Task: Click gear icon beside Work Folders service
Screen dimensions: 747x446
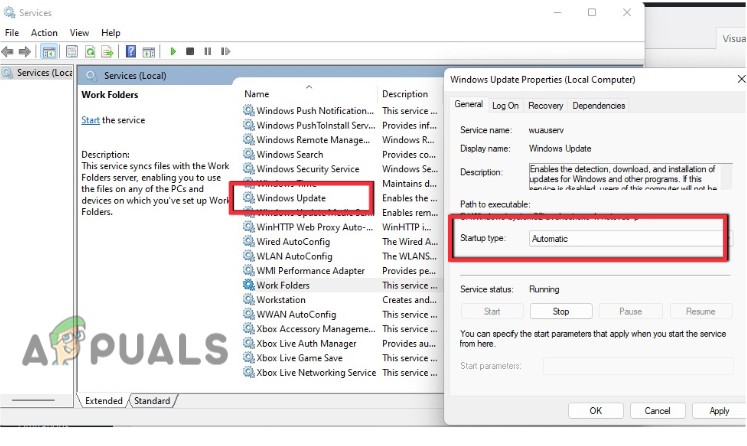Action: (249, 284)
